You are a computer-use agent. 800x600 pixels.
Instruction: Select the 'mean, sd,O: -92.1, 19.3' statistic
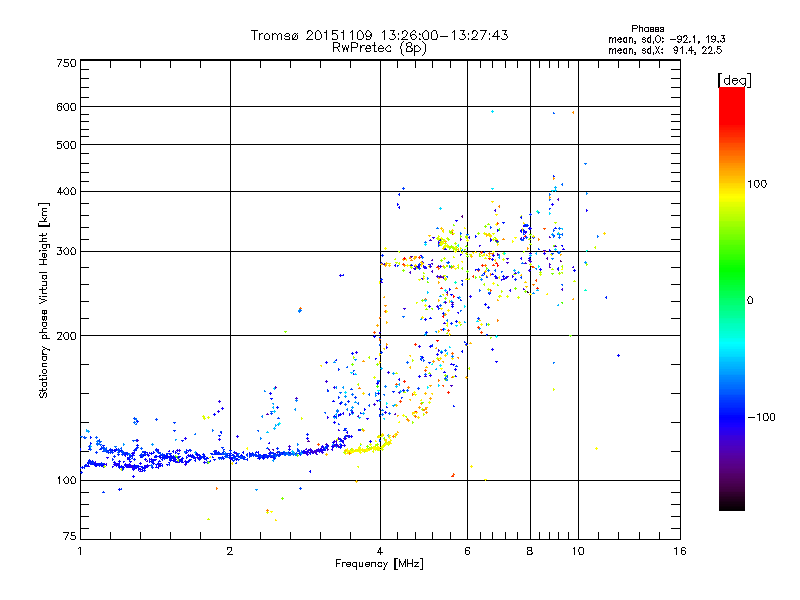(666, 39)
